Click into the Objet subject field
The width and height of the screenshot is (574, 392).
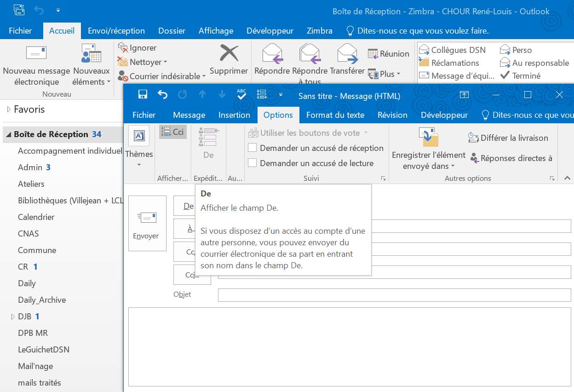[394, 295]
